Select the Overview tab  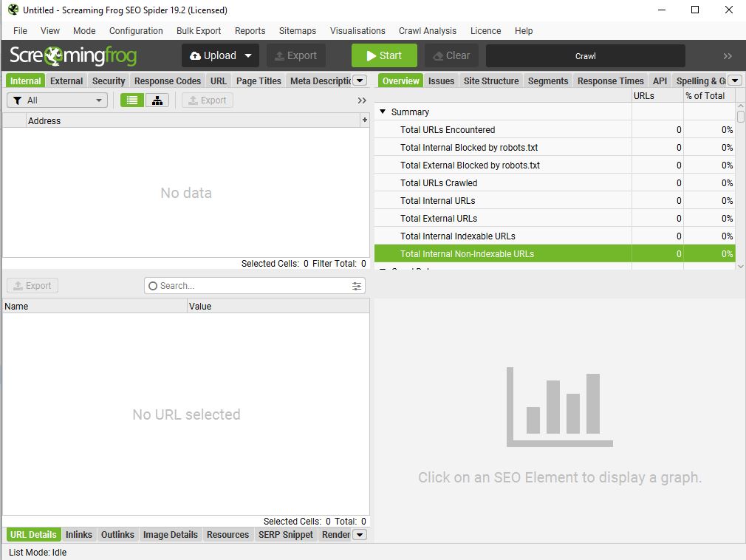400,81
